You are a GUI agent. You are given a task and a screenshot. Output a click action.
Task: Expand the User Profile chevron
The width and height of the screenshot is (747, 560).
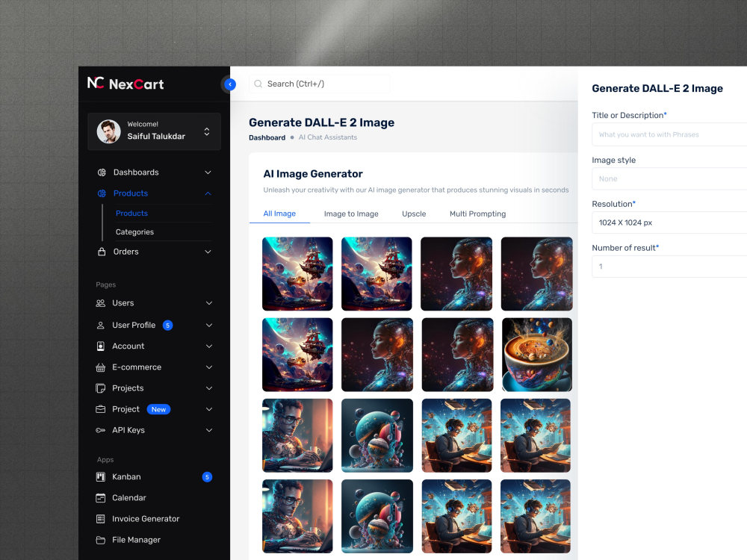tap(209, 326)
